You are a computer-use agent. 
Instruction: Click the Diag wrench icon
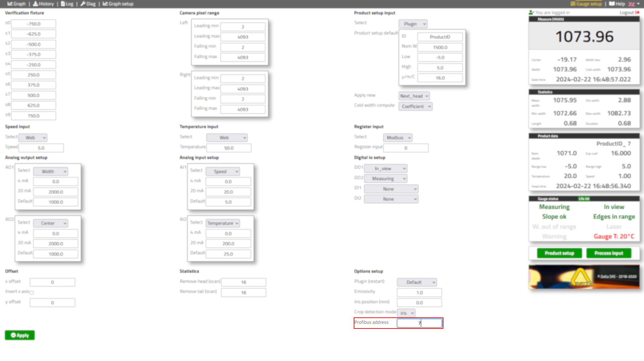(x=83, y=4)
